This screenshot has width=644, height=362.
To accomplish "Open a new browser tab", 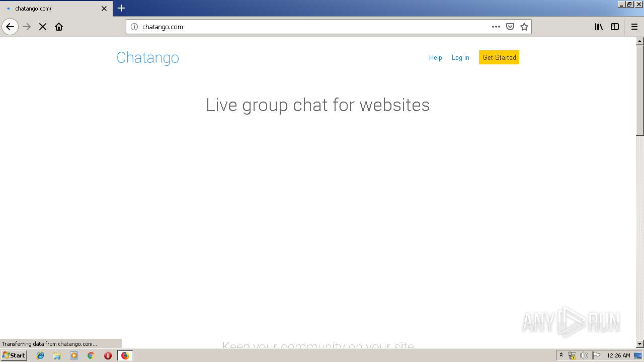I will click(121, 8).
